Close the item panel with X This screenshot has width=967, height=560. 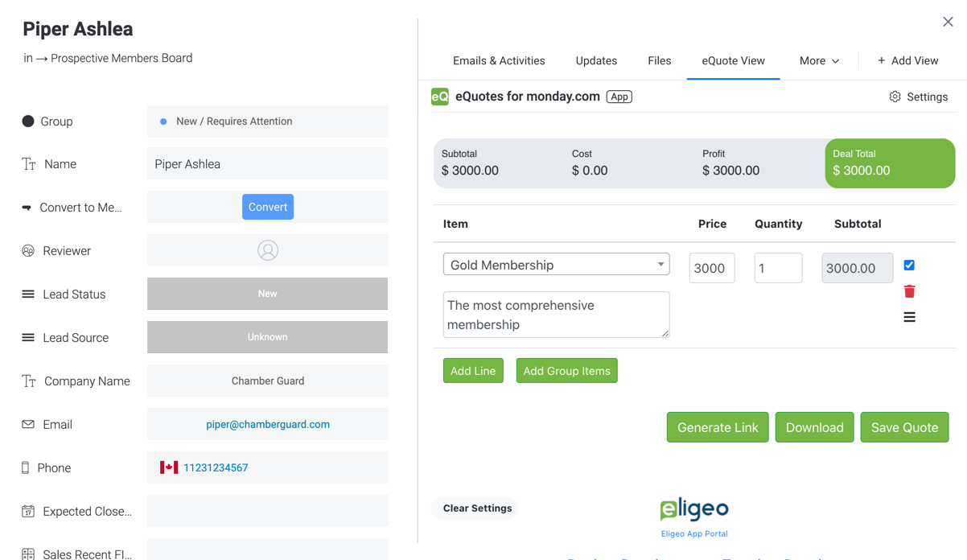click(948, 22)
